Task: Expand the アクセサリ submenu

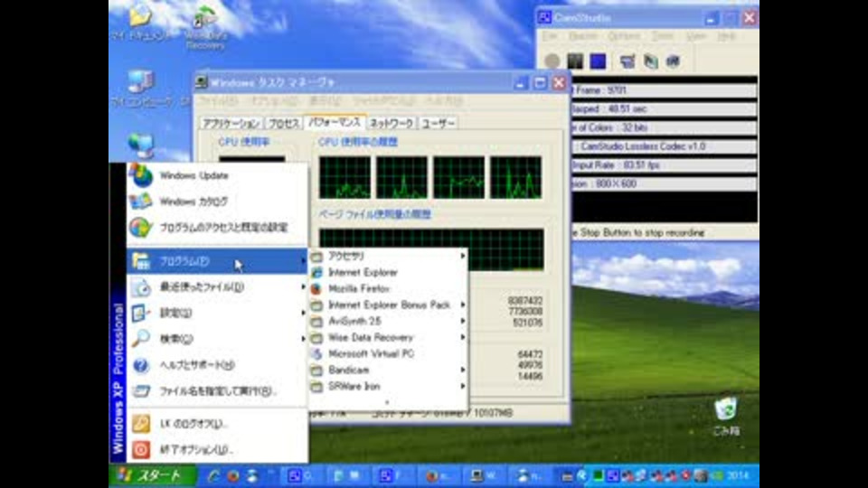Action: click(x=389, y=256)
